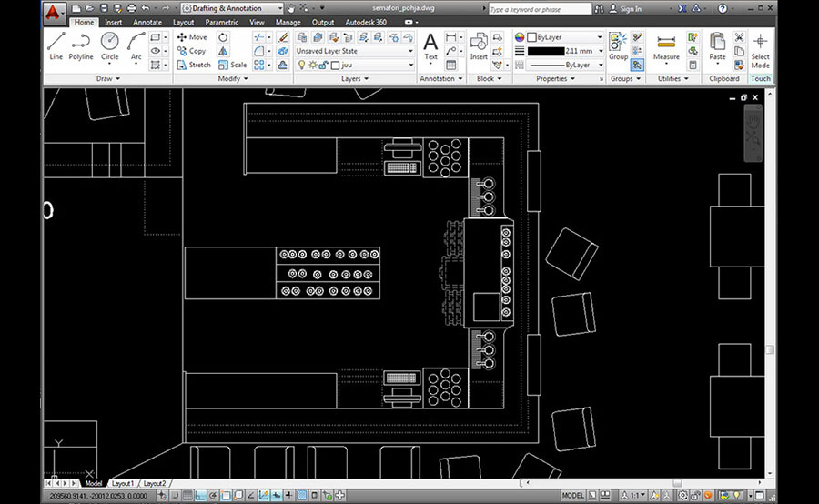Click the Move button in Modify panel
Image resolution: width=819 pixels, height=504 pixels.
tap(192, 37)
